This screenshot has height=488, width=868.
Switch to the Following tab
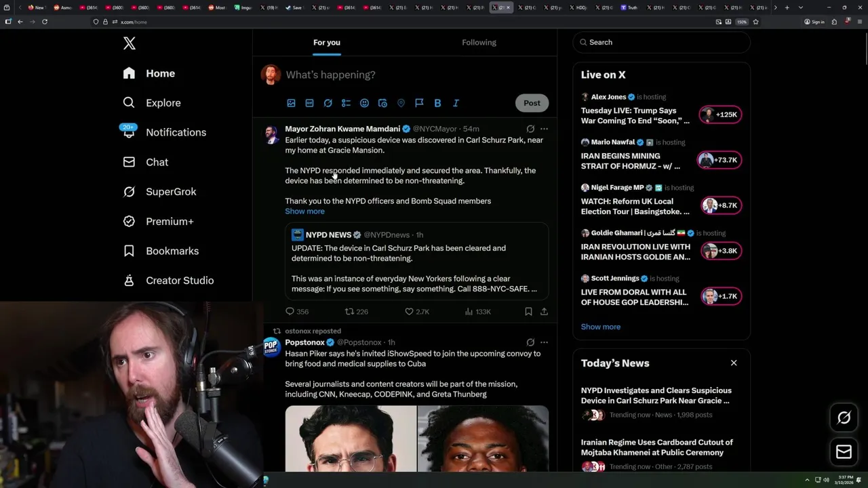[x=479, y=42]
